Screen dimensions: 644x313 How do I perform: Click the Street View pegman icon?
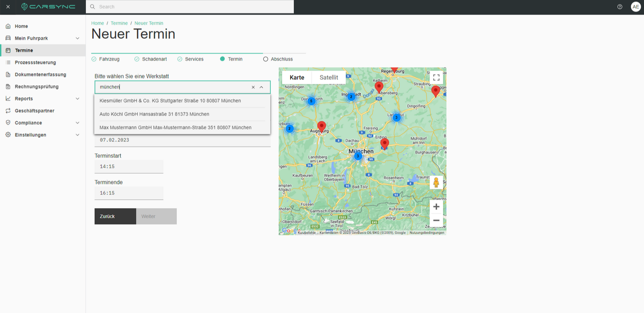pyautogui.click(x=436, y=182)
